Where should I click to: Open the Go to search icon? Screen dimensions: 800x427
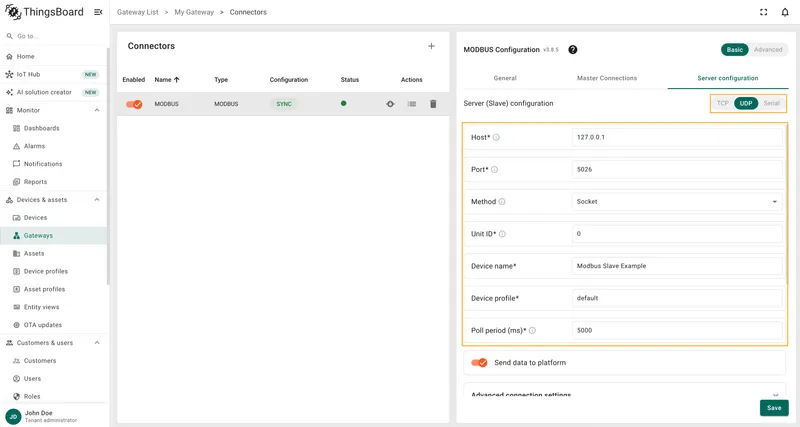tap(9, 36)
